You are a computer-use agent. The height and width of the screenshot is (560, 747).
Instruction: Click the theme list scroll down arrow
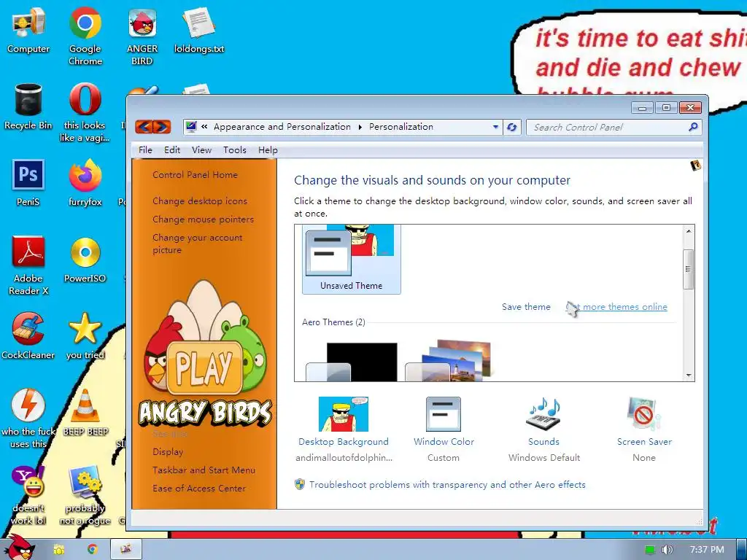689,376
